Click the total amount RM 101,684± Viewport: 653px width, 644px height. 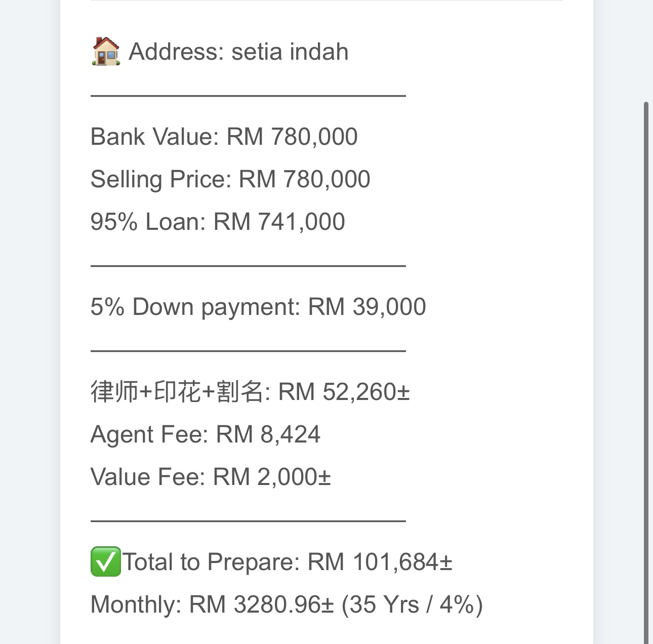380,562
